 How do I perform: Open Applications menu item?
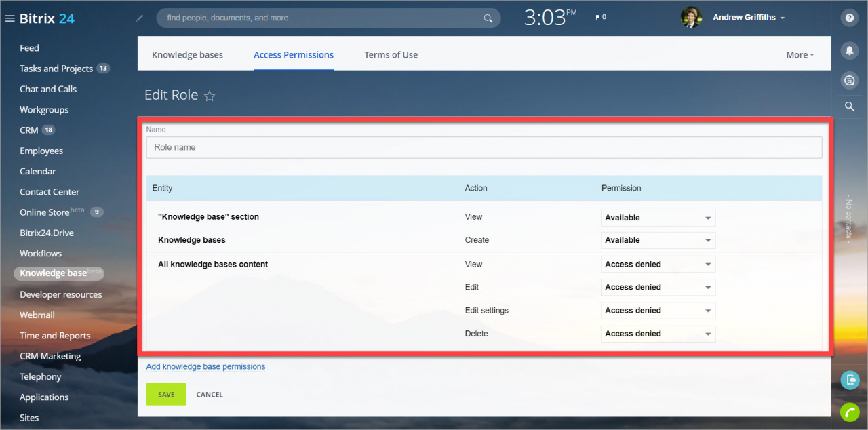(x=44, y=397)
